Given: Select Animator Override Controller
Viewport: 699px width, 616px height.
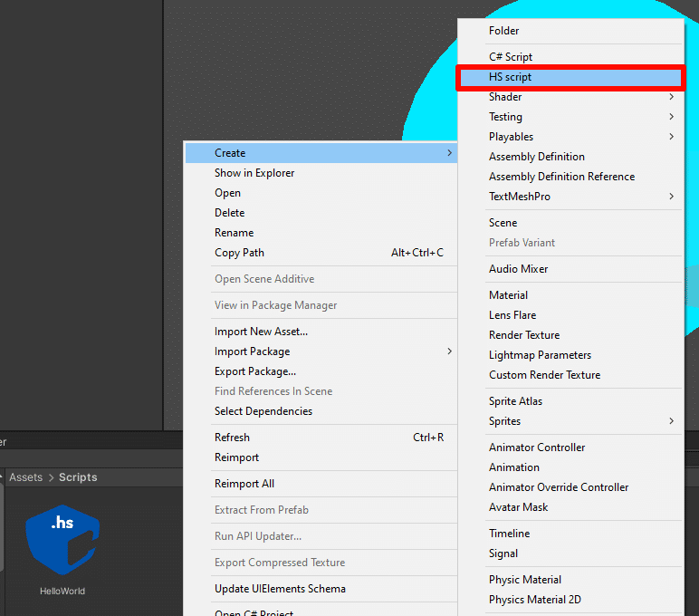Looking at the screenshot, I should coord(570,487).
